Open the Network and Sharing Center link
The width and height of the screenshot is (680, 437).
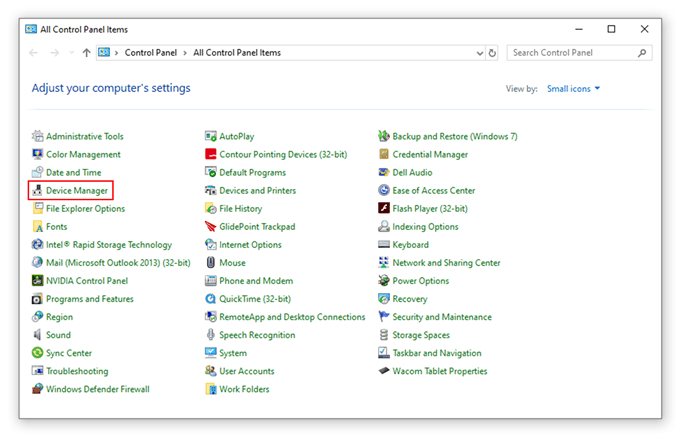(x=446, y=263)
